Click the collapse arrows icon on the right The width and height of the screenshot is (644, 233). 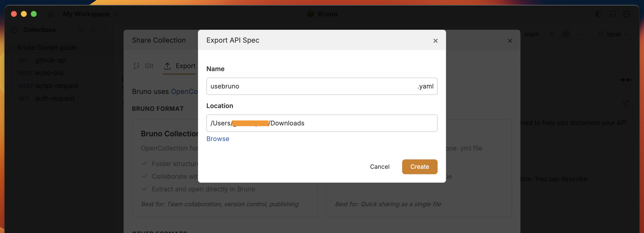point(625,80)
